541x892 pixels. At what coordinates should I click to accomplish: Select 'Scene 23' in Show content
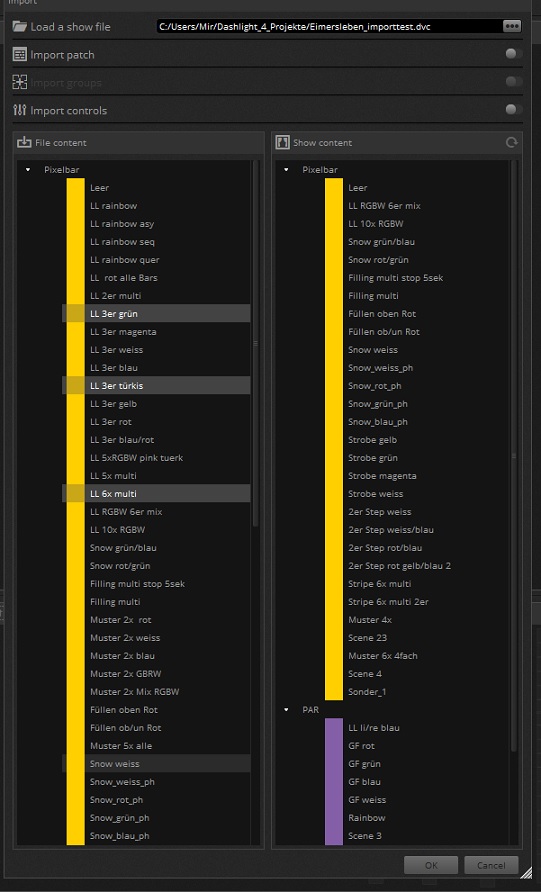(367, 638)
